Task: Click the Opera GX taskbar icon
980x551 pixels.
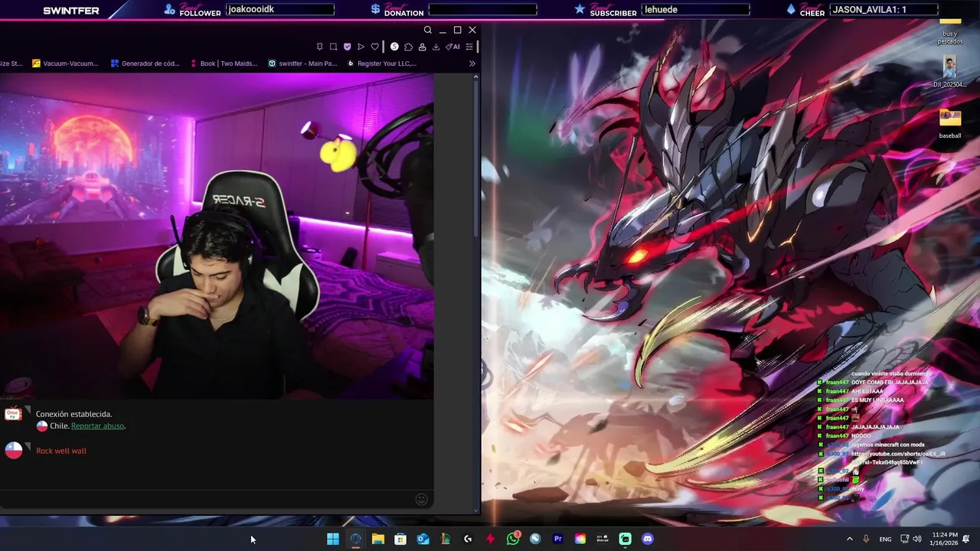Action: pos(355,539)
